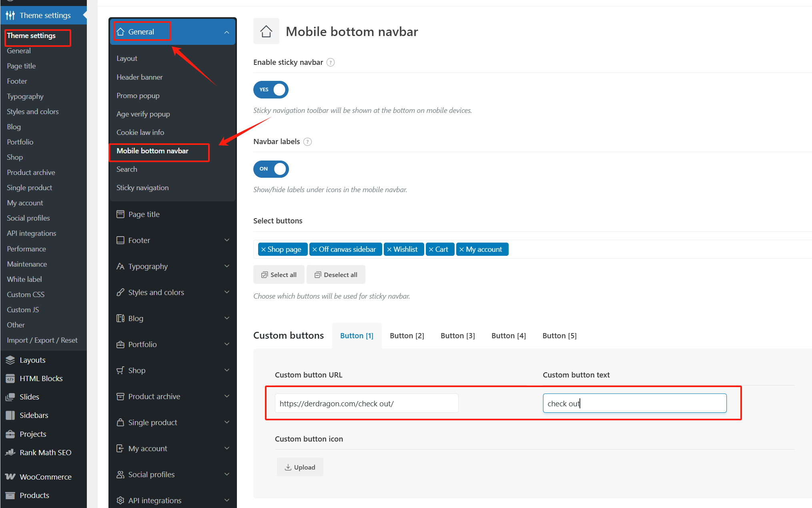Open the Sticky navigation submenu item
This screenshot has width=812, height=508.
[142, 188]
